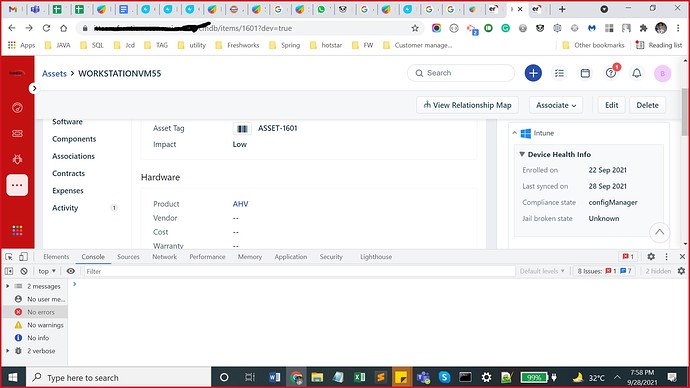Open console settings gear by 2 hidden
The image size is (690, 388).
tap(681, 271)
